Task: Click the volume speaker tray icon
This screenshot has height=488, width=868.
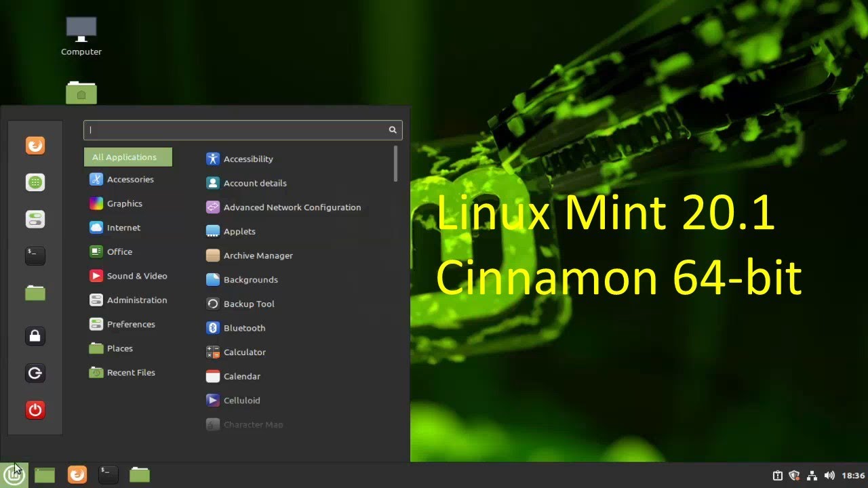Action: pos(829,476)
